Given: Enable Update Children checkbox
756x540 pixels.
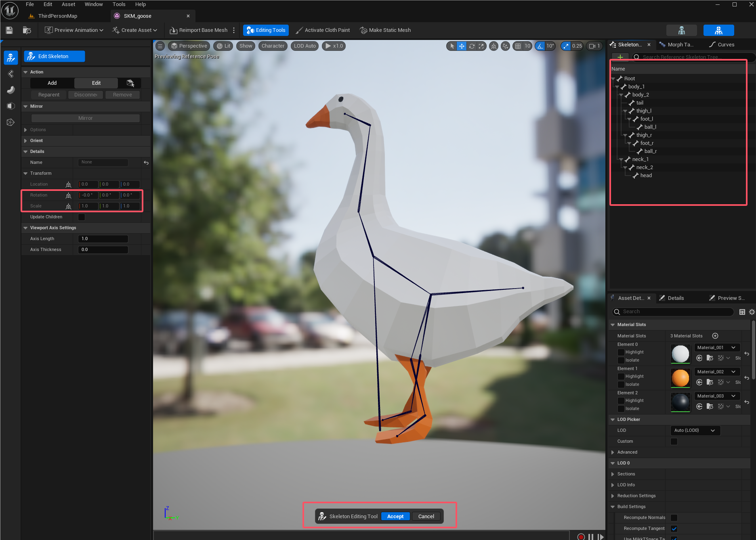Looking at the screenshot, I should (82, 217).
